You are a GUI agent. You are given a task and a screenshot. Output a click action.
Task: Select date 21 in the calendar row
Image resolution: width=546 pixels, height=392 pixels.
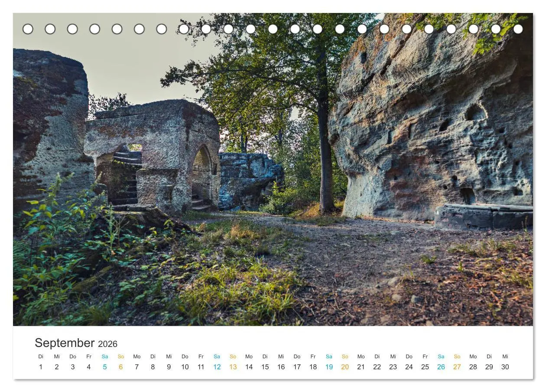[x=361, y=367]
